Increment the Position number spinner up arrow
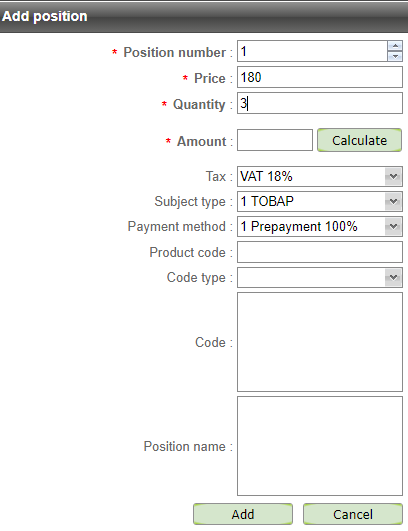The width and height of the screenshot is (408, 531). click(x=395, y=46)
